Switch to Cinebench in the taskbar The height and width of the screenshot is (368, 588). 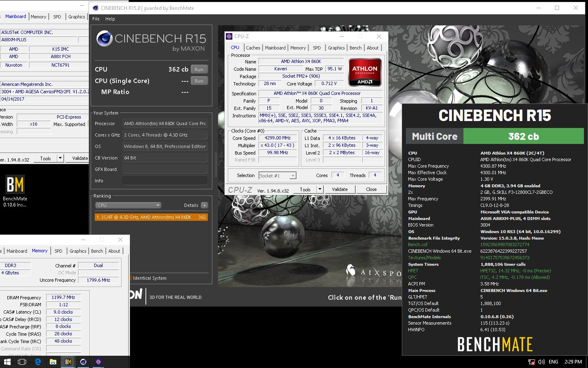click(x=83, y=362)
